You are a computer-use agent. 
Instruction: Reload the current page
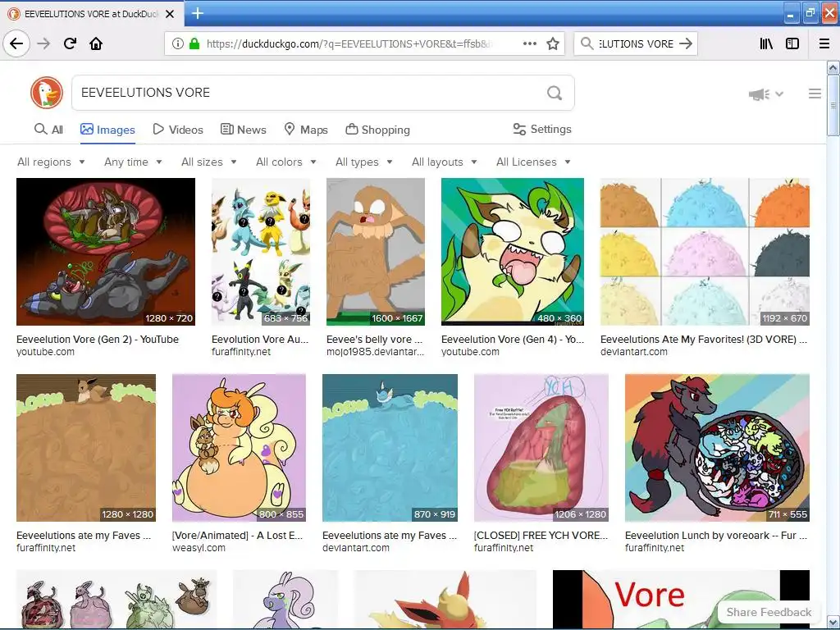70,43
